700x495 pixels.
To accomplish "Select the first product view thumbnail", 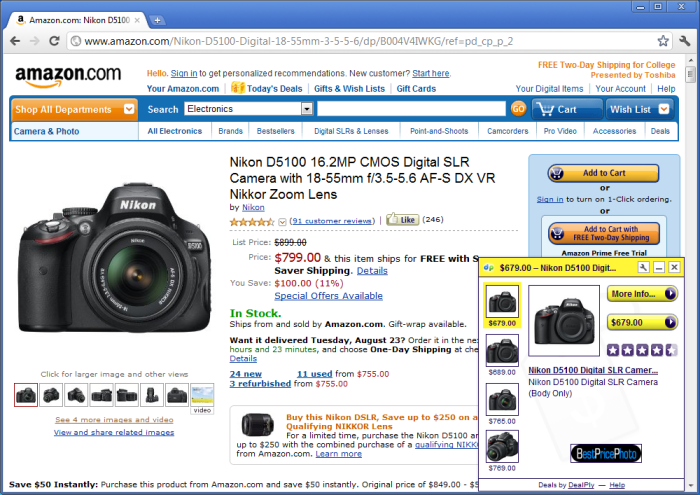I will [26, 395].
